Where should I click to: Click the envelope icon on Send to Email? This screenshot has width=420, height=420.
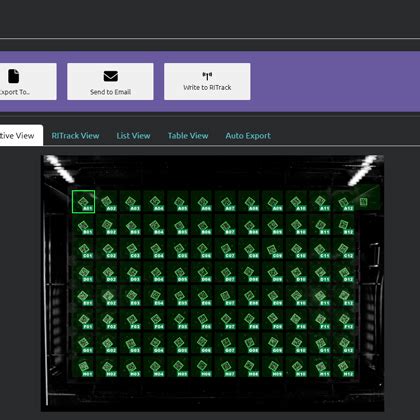click(110, 76)
